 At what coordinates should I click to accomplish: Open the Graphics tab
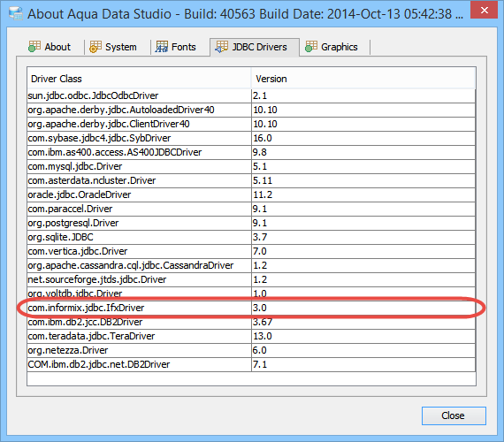point(334,47)
